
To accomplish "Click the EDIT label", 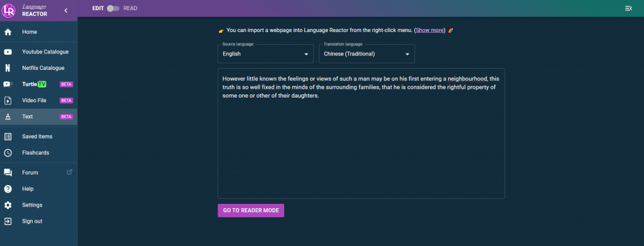I will (98, 8).
